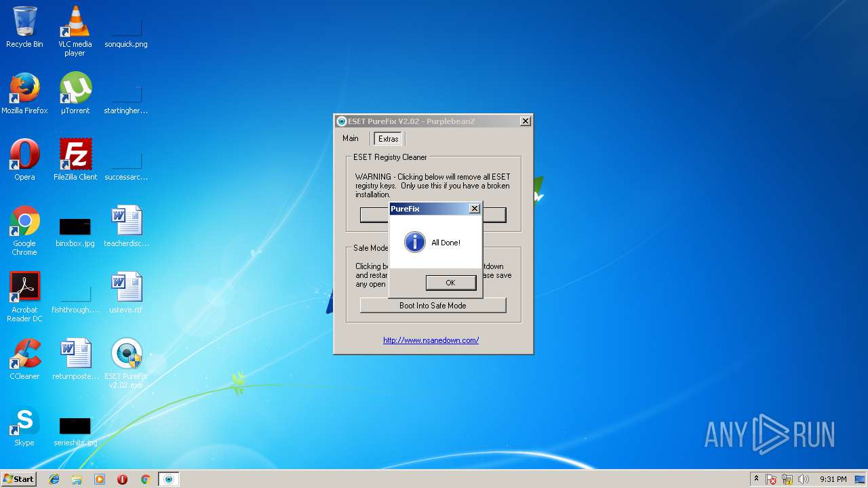Close the PureFix All Done dialog
Viewport: 868px width, 488px height.
tap(475, 209)
